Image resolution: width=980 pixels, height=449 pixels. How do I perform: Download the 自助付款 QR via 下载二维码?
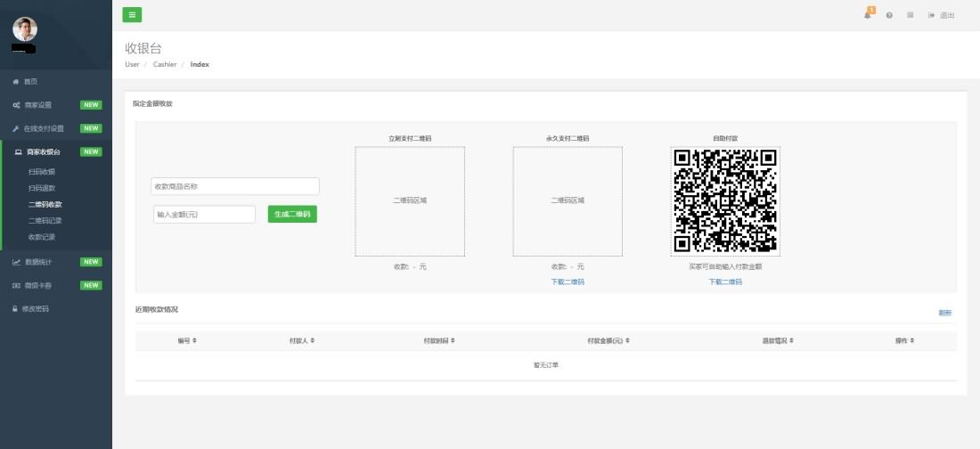(725, 282)
